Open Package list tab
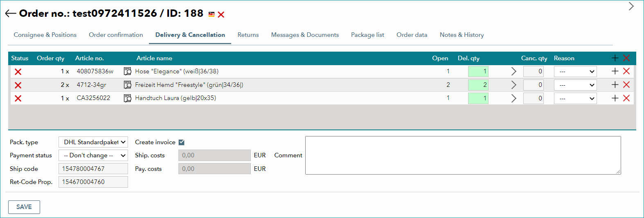The image size is (644, 218). (x=367, y=35)
